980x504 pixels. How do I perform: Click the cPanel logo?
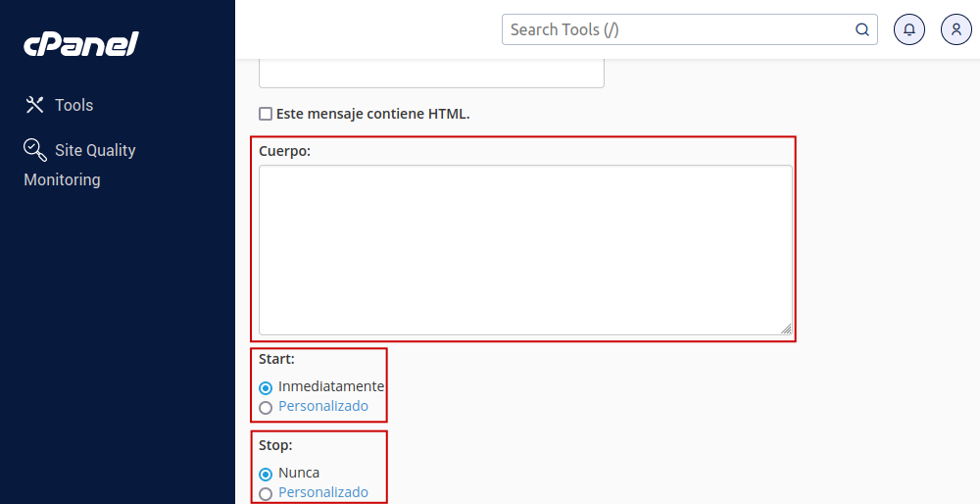[81, 44]
